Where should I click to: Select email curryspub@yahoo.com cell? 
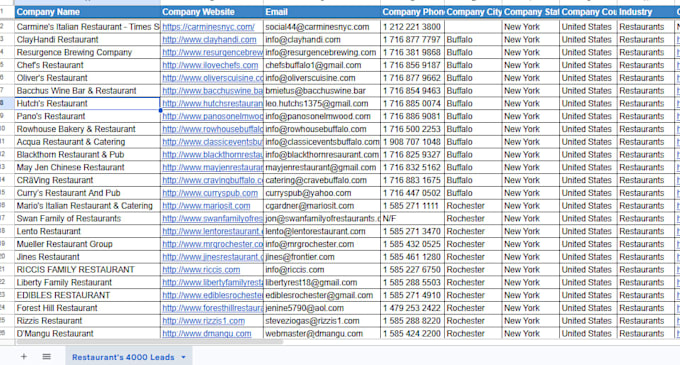pyautogui.click(x=322, y=193)
